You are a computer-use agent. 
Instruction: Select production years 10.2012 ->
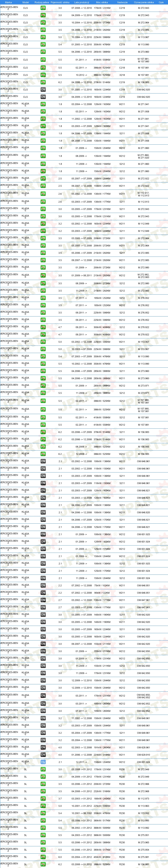click(81, 75)
